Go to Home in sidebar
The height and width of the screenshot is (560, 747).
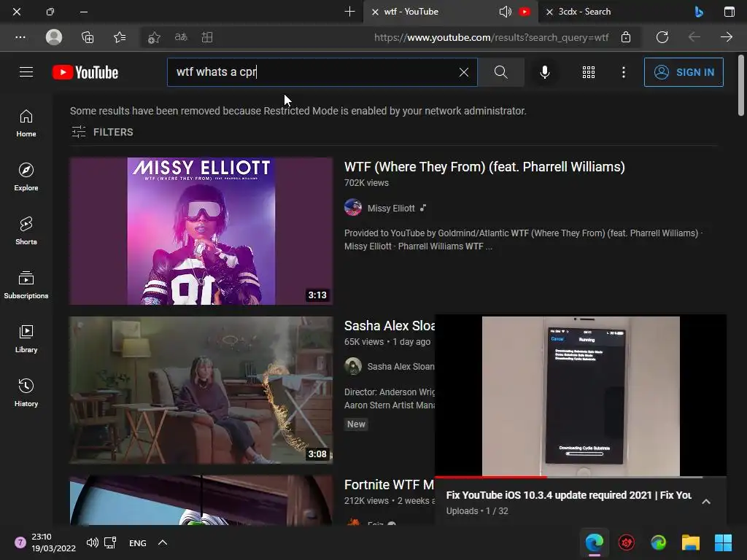pos(26,123)
